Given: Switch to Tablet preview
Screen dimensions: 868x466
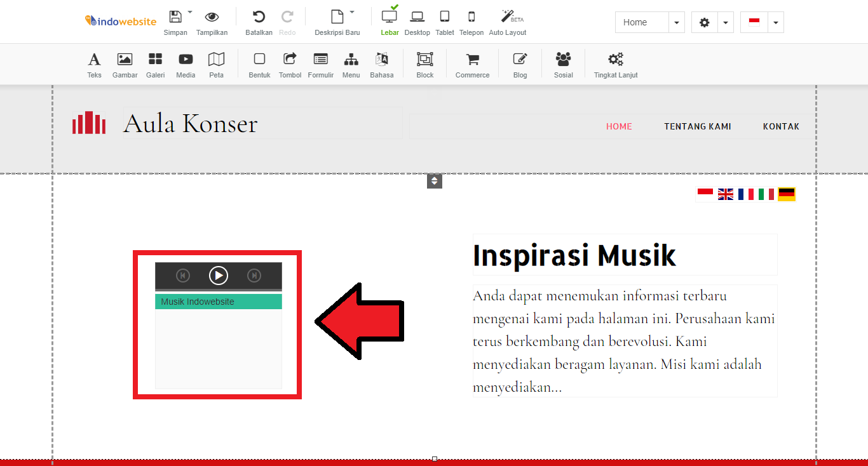Looking at the screenshot, I should [444, 22].
